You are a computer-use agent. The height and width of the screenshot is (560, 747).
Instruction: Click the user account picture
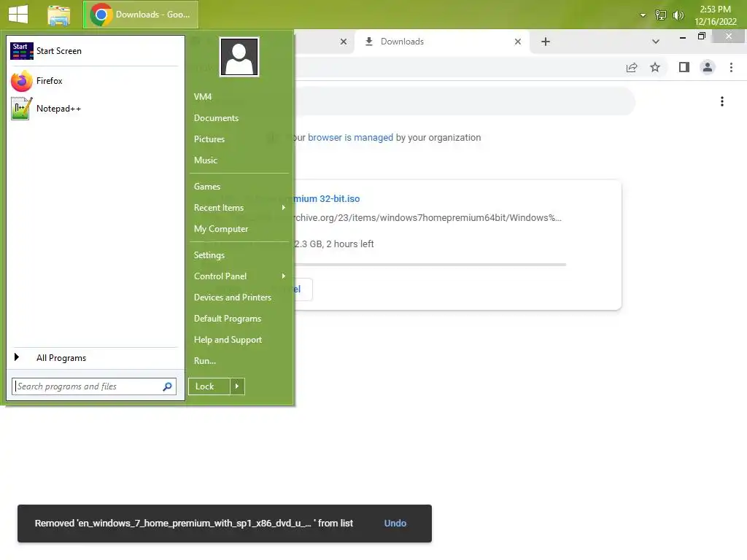tap(239, 57)
